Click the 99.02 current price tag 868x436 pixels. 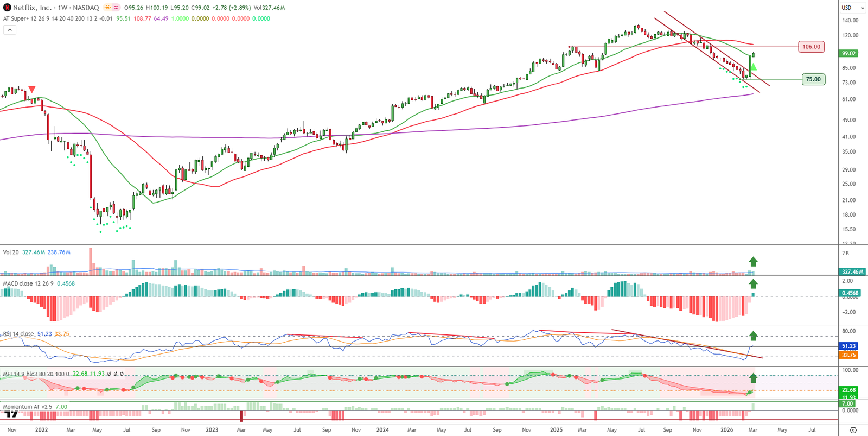[848, 53]
